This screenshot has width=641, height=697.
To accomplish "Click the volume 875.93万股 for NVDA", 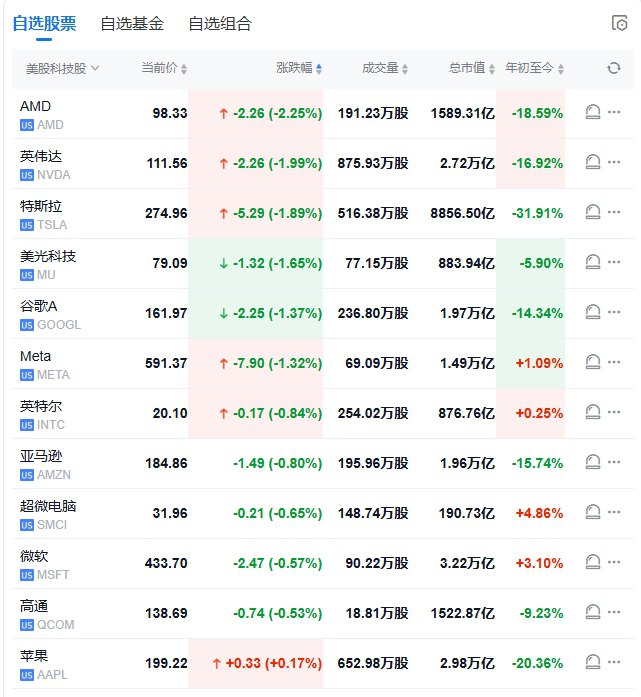I will pyautogui.click(x=373, y=163).
